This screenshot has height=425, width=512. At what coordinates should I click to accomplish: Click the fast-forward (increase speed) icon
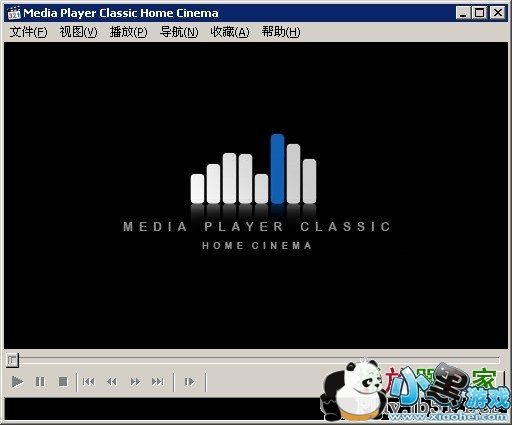(135, 381)
